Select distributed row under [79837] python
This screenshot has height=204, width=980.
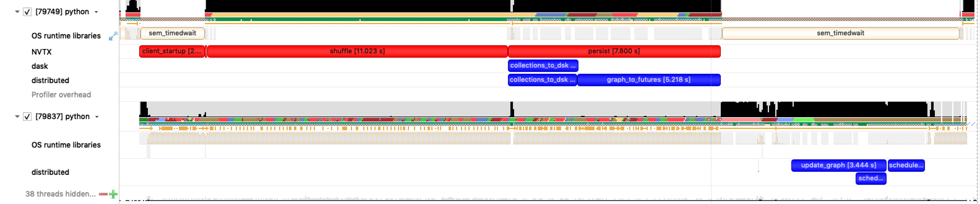50,172
